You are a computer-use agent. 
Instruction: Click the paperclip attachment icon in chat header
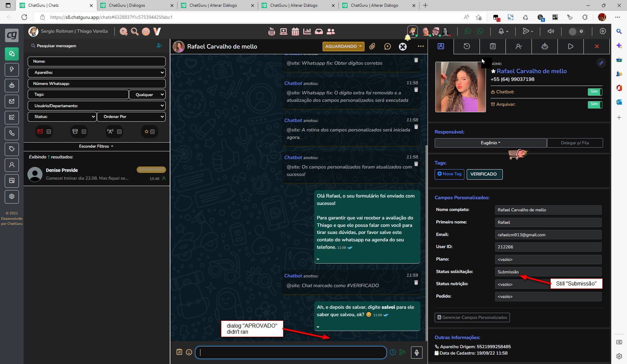pyautogui.click(x=372, y=47)
